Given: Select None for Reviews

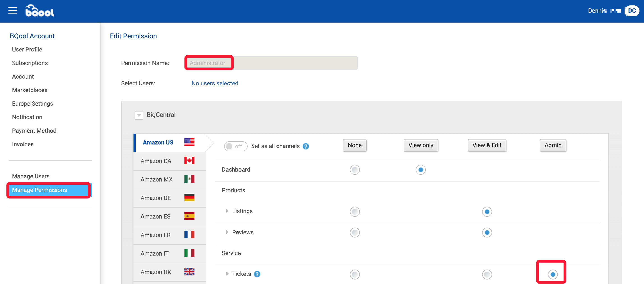Looking at the screenshot, I should pos(354,233).
